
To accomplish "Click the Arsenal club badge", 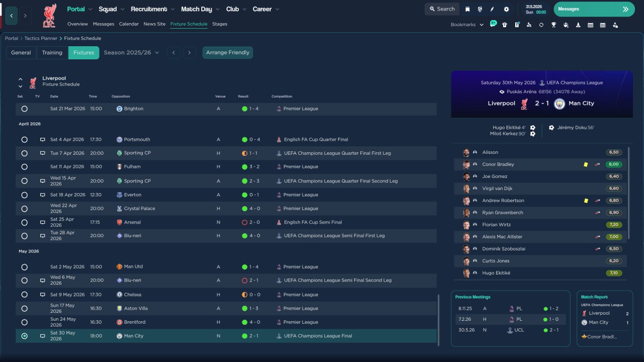I will (119, 222).
